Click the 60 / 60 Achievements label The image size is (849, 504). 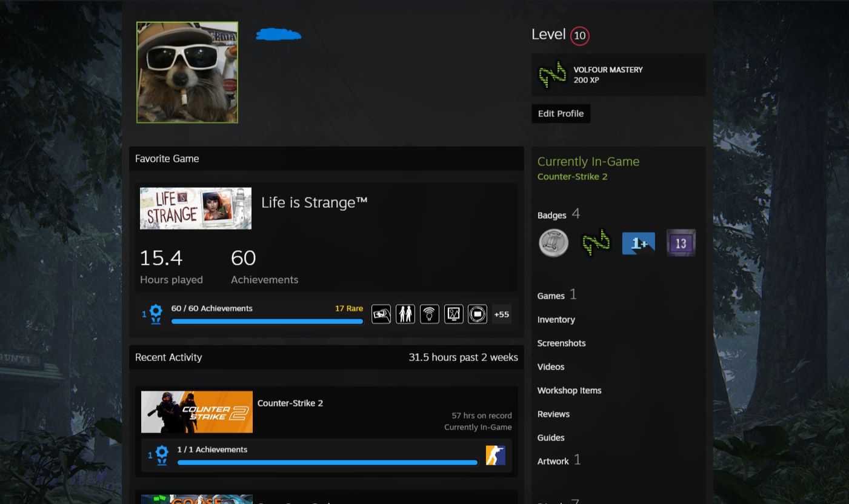(212, 308)
